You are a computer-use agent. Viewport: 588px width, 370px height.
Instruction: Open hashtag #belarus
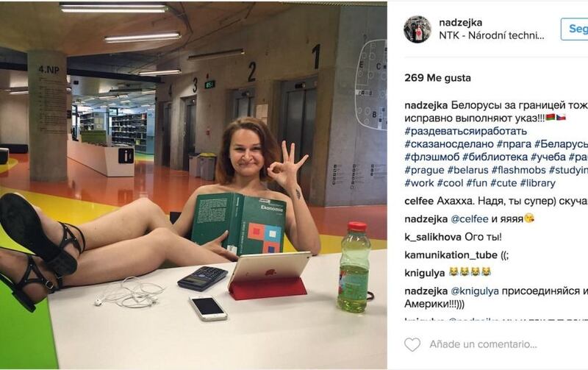(x=467, y=170)
